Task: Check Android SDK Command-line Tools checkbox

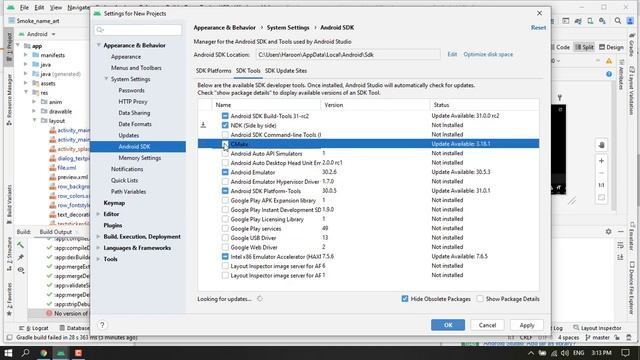Action: pos(225,135)
